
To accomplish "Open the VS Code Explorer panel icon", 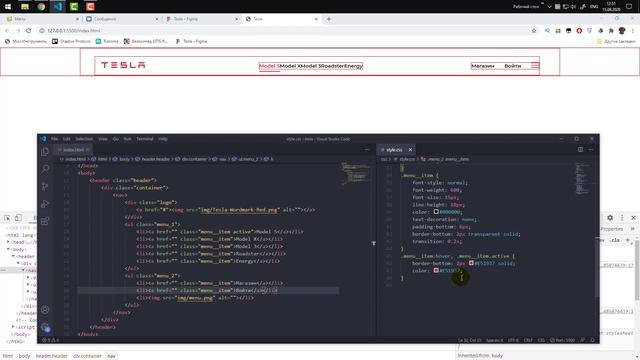I will point(45,152).
